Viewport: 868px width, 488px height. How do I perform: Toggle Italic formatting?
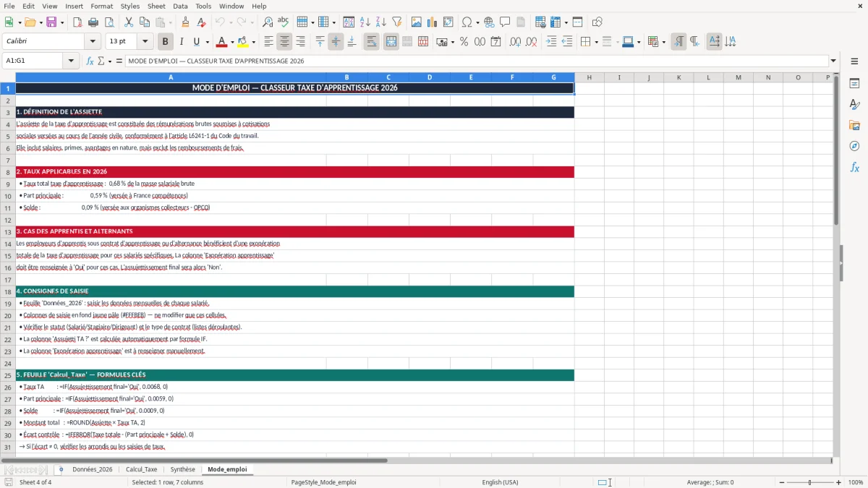(x=181, y=42)
